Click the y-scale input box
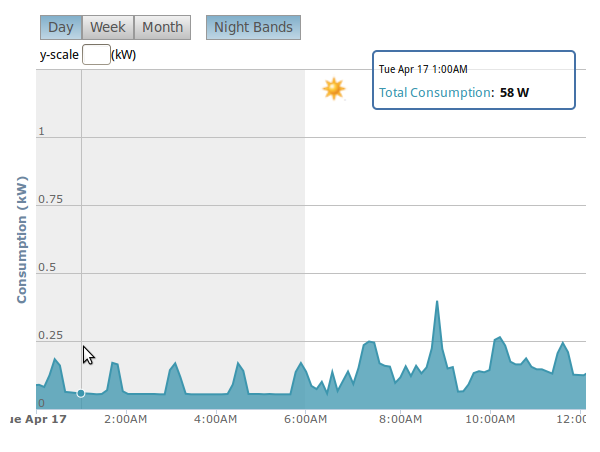The height and width of the screenshot is (452, 600). tap(96, 55)
